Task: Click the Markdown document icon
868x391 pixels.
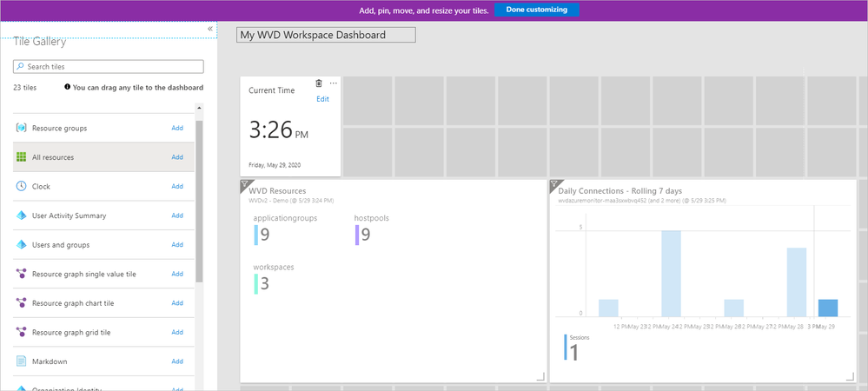Action: 21,361
